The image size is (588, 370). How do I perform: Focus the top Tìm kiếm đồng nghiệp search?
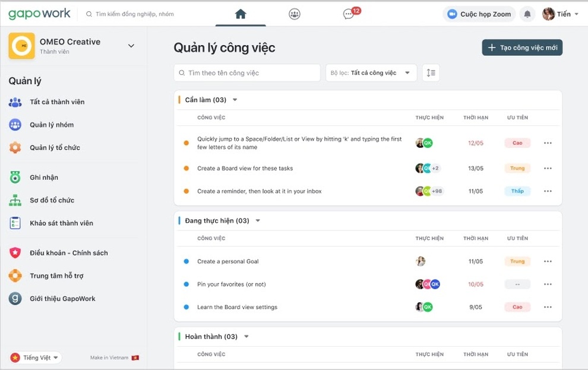pos(131,14)
